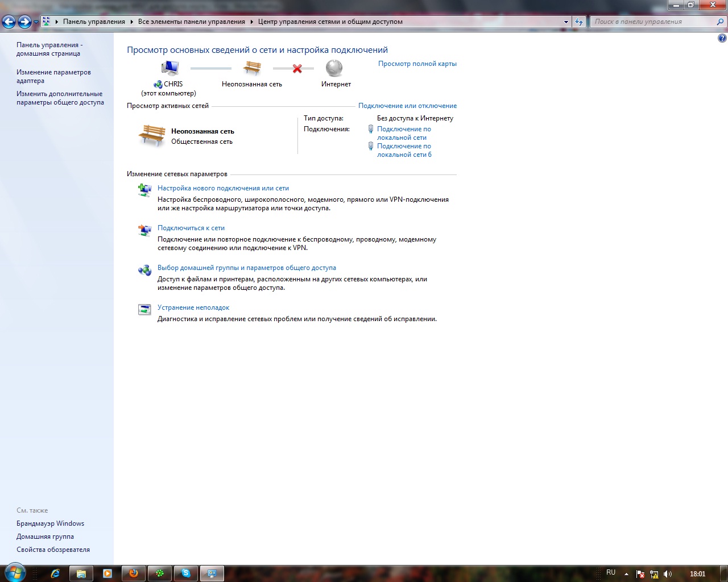Open 'Панель управления - домашняя страница' link
Screen dimensions: 728x582
click(x=49, y=49)
